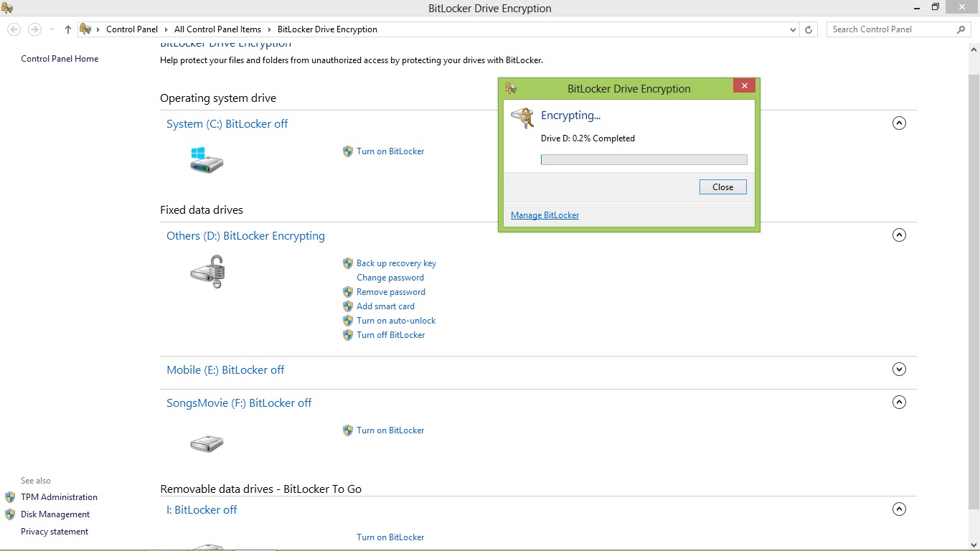The width and height of the screenshot is (980, 551).
Task: Click the shield icon beside Turn off BitLocker
Action: pyautogui.click(x=348, y=335)
